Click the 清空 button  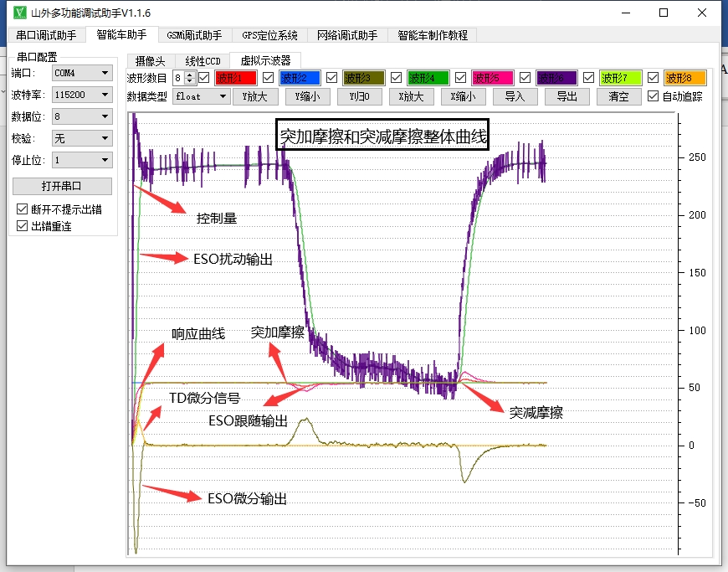coord(619,96)
